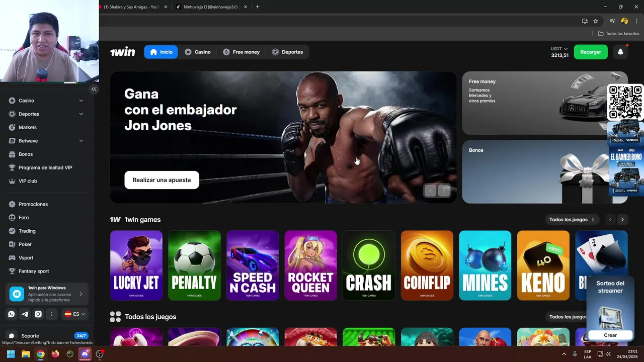Open Foro in the sidebar
Viewport: 644px width, 362px height.
point(23,218)
